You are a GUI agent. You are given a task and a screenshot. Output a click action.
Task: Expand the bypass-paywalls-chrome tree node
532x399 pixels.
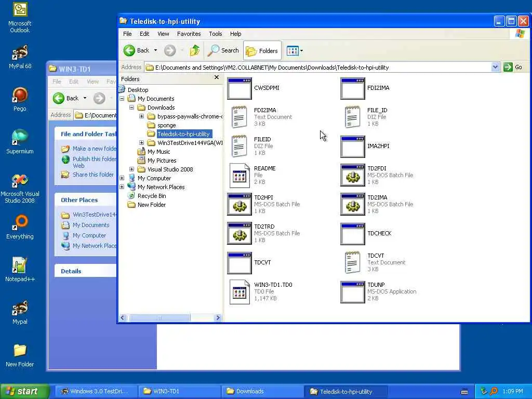click(141, 116)
